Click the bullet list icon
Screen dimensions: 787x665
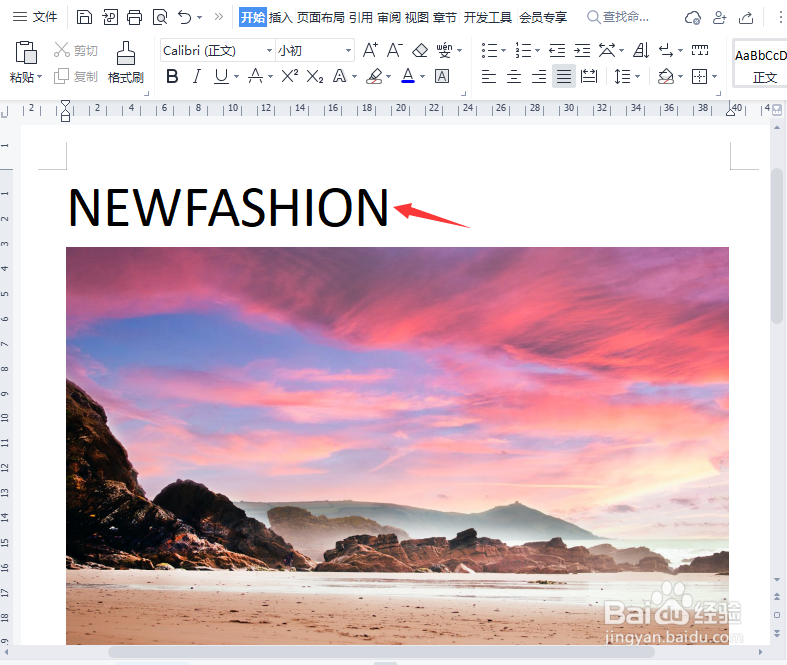tap(489, 50)
